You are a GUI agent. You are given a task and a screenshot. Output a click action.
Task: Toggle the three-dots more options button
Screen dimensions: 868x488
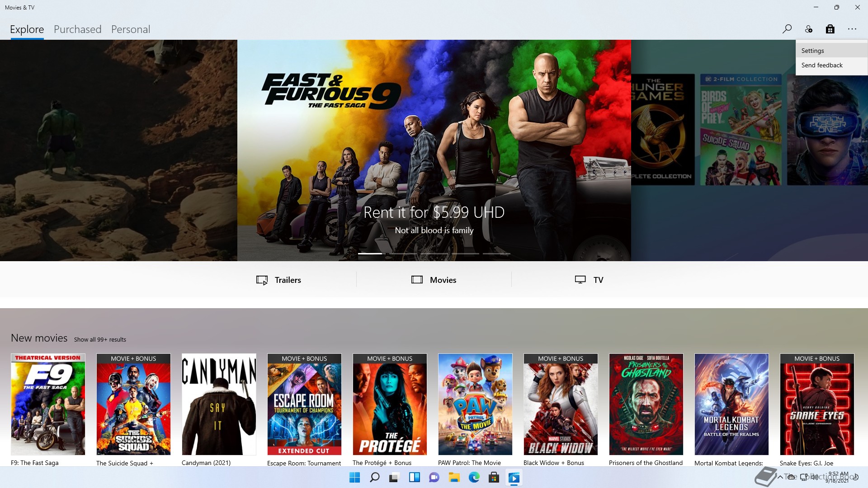852,29
